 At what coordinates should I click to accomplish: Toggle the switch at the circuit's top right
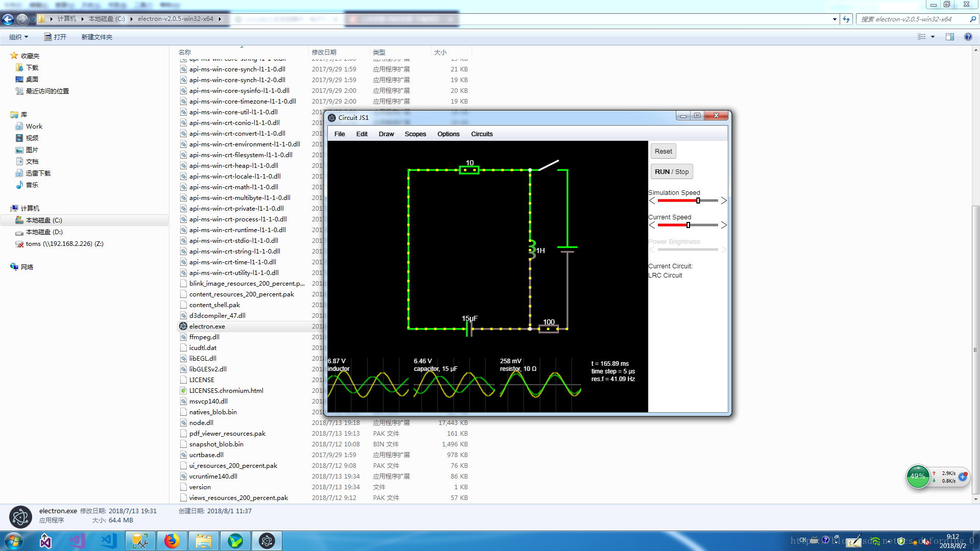coord(549,165)
